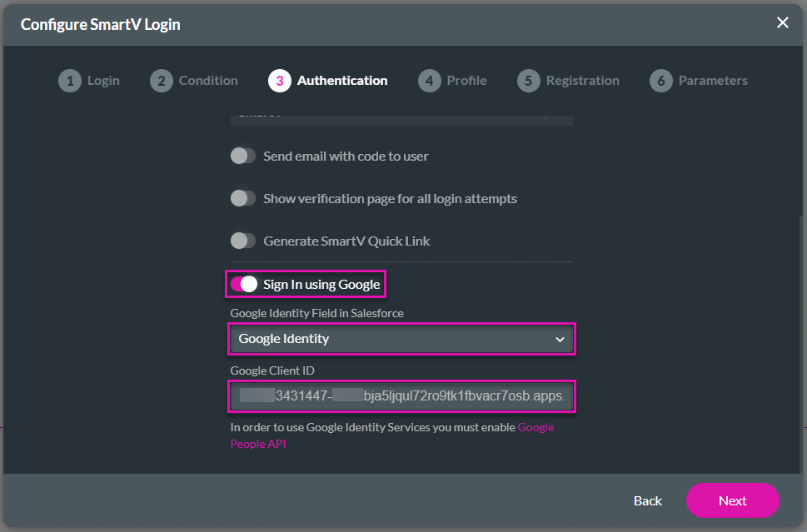807x532 pixels.
Task: Close the Configure SmartV Login dialog
Action: tap(782, 22)
